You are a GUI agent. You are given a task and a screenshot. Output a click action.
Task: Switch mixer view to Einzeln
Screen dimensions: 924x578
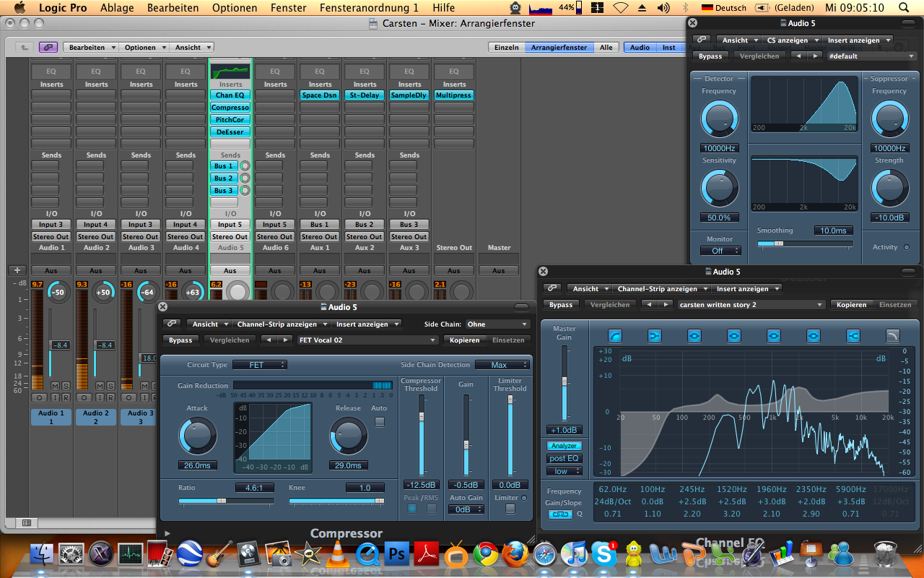[x=506, y=47]
